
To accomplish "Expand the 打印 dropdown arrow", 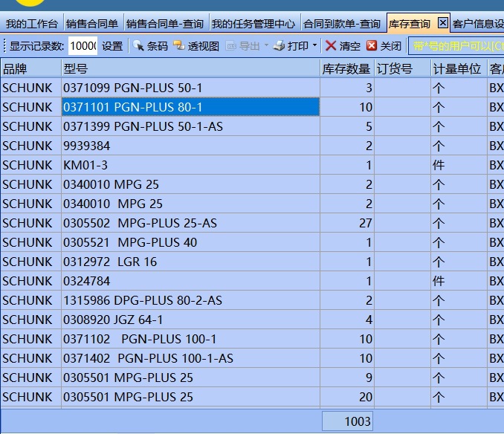I will (x=314, y=46).
